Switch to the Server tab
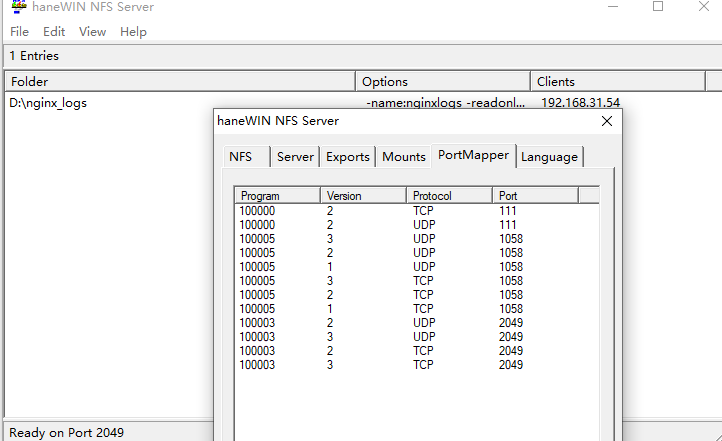Viewport: 722px width, 441px height. (x=295, y=157)
